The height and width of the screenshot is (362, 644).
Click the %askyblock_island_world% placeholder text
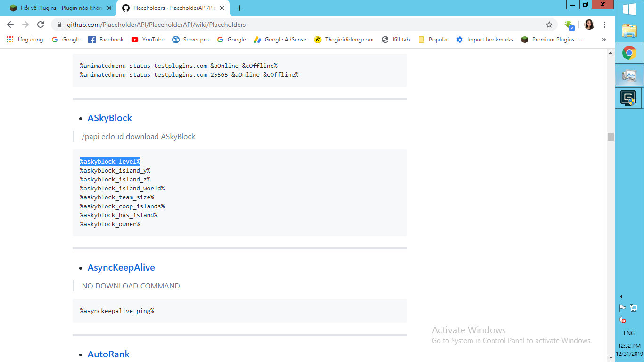(x=122, y=188)
